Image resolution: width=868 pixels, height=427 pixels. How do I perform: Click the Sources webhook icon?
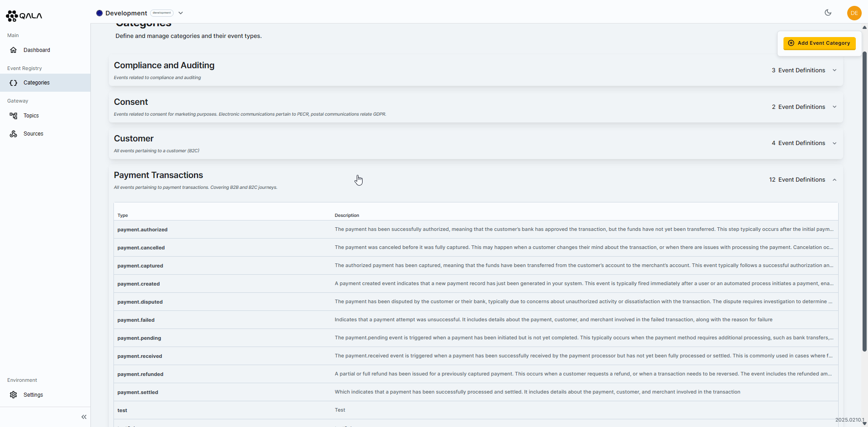tap(14, 134)
